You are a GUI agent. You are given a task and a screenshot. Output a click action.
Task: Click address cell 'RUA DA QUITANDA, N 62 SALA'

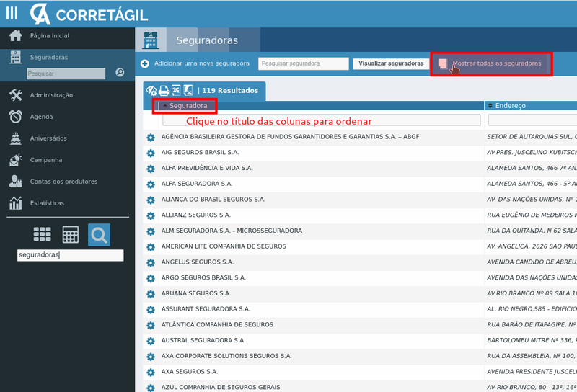pyautogui.click(x=532, y=231)
